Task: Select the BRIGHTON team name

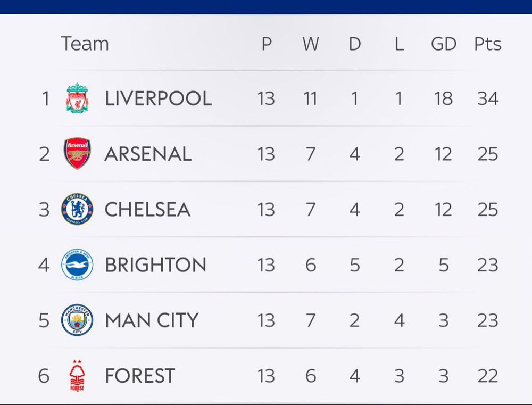Action: coord(155,265)
